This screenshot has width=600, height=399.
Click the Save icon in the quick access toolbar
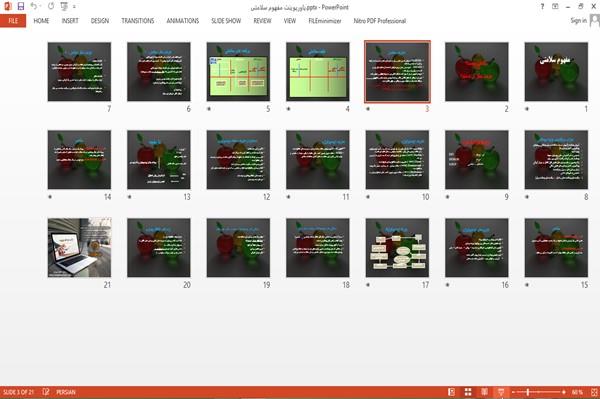(21, 7)
